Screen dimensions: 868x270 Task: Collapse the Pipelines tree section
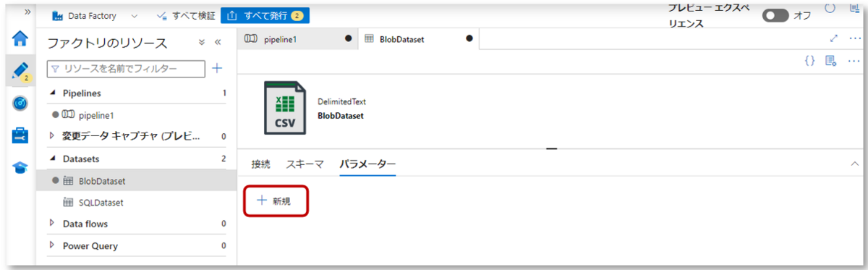click(x=52, y=93)
